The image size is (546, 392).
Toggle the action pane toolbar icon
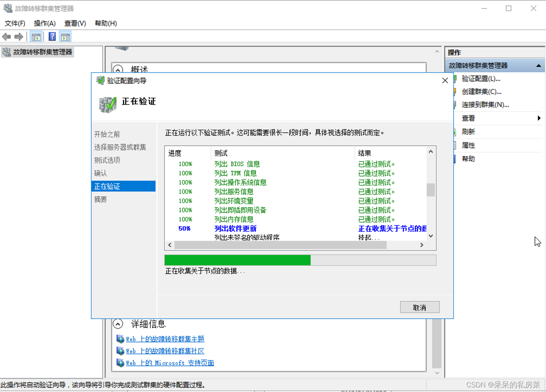tap(66, 37)
